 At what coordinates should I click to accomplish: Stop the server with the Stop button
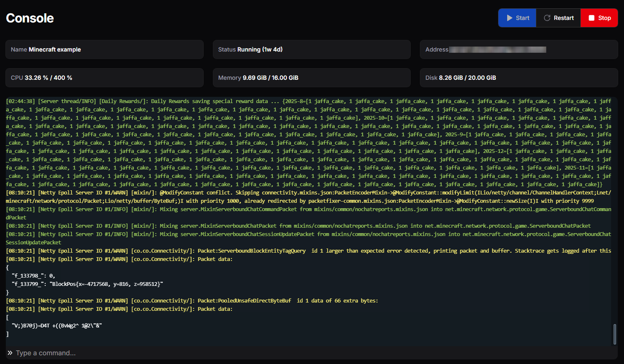pos(599,18)
